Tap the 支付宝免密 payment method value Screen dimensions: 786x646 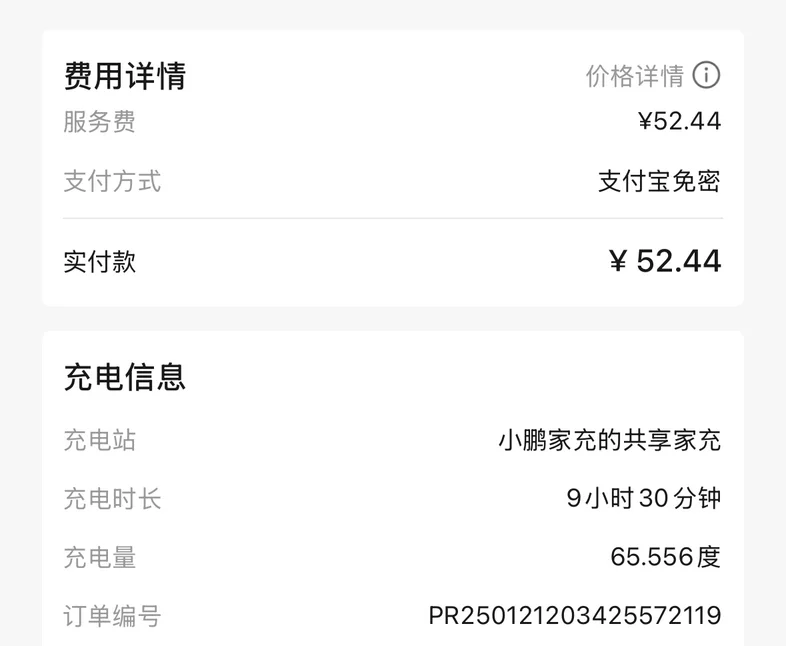(659, 181)
